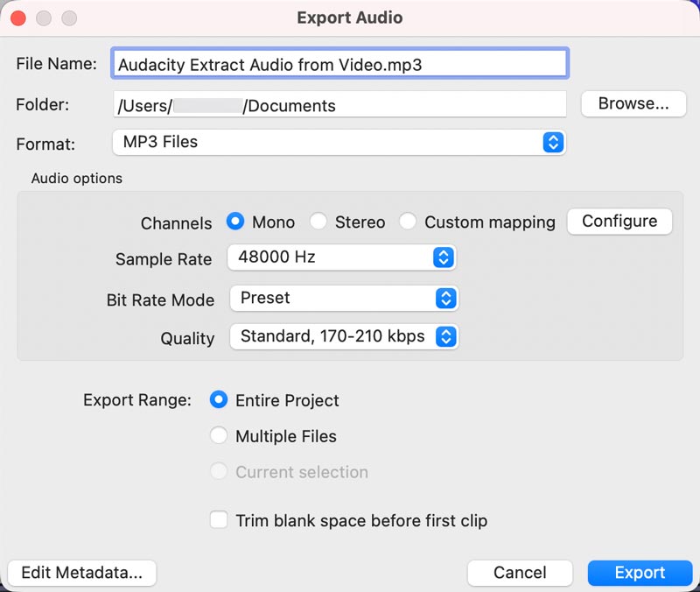
Task: Select Multiple Files export range
Action: (219, 435)
